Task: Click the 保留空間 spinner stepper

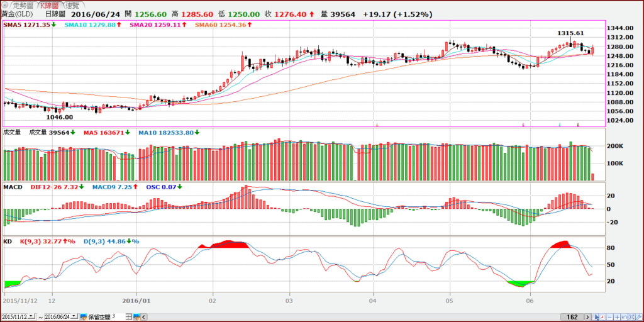Action: [x=128, y=317]
